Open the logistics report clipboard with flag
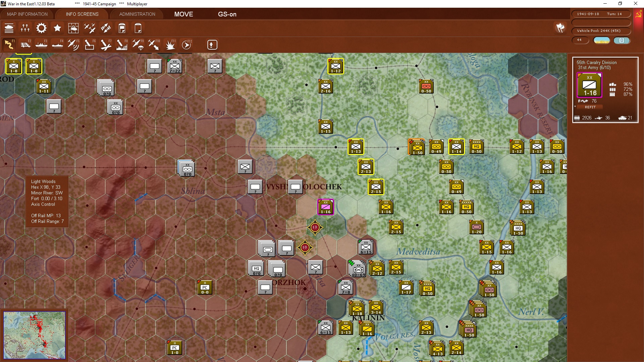This screenshot has height=362, width=644. click(122, 28)
